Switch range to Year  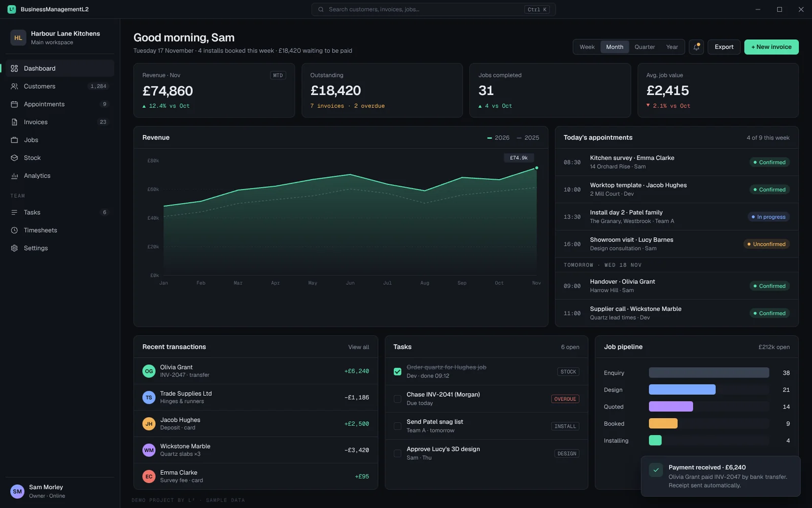click(x=672, y=47)
